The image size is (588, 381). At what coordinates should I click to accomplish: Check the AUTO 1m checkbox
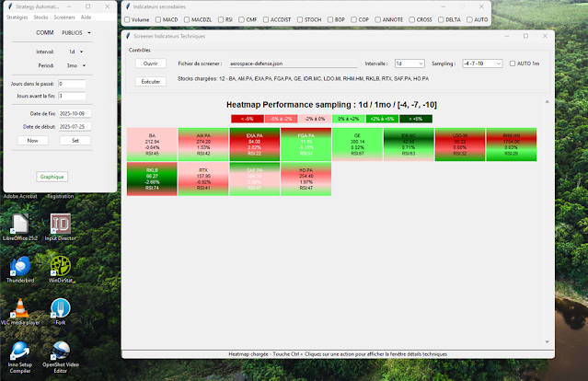coord(512,63)
